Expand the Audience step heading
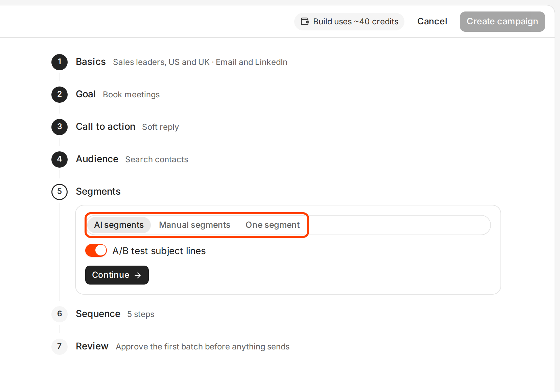The height and width of the screenshot is (392, 560). [97, 159]
